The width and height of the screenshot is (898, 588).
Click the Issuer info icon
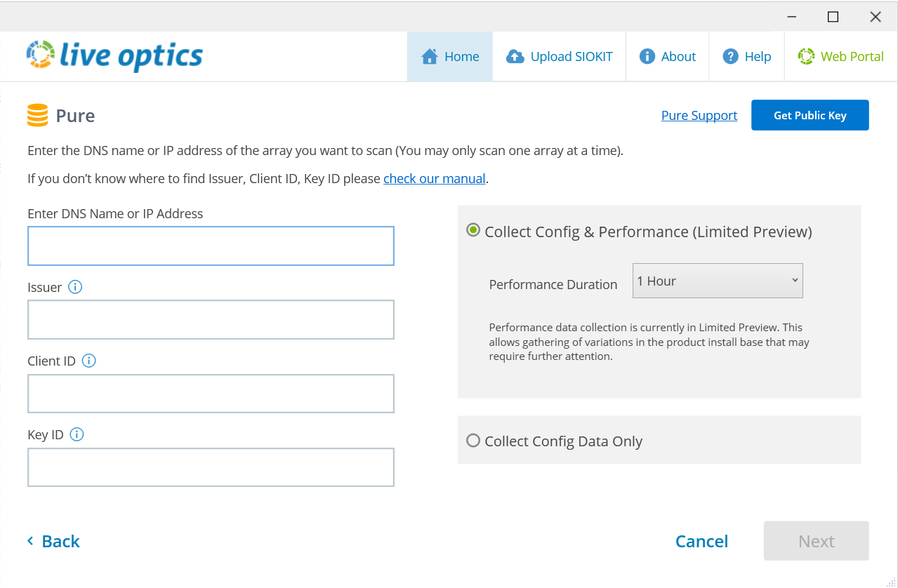point(75,287)
